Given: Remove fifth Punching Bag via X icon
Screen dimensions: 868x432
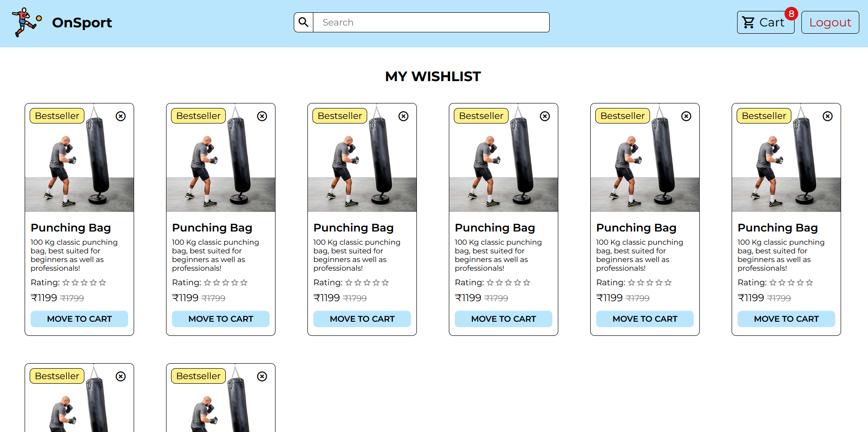Looking at the screenshot, I should (686, 116).
